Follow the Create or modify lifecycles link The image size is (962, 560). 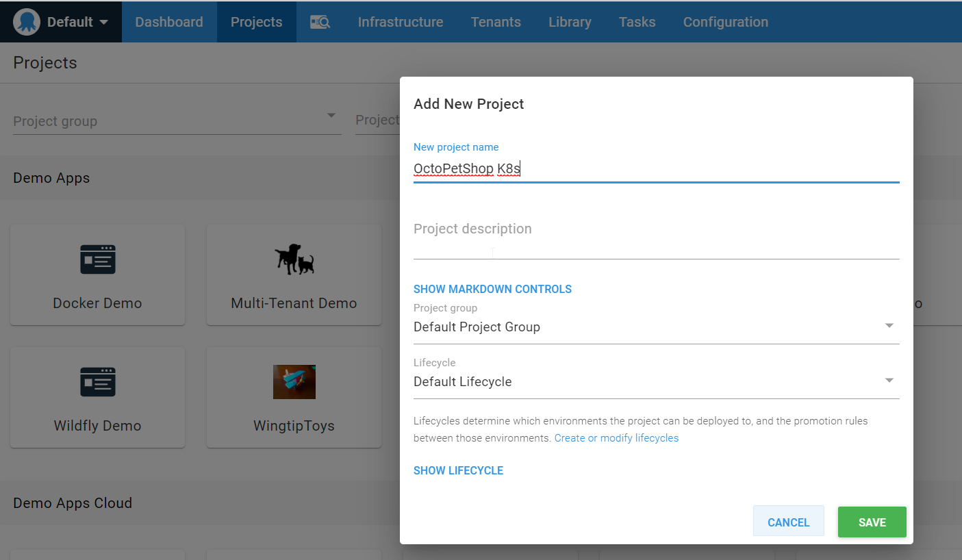pyautogui.click(x=616, y=438)
